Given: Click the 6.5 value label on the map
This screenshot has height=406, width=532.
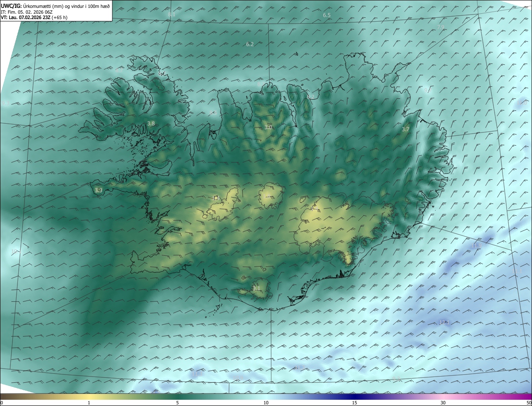Looking at the screenshot, I should click(x=327, y=15).
